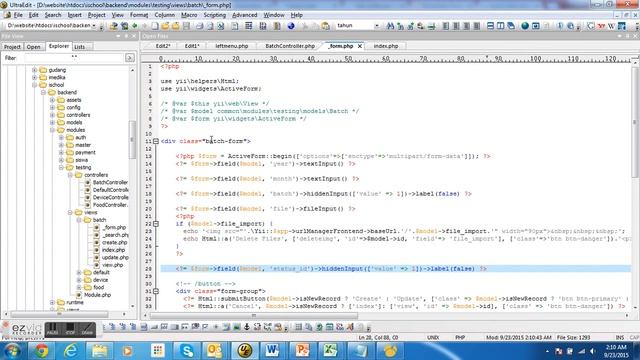640x360 pixels.
Task: Switch to the index.php tab
Action: (386, 46)
